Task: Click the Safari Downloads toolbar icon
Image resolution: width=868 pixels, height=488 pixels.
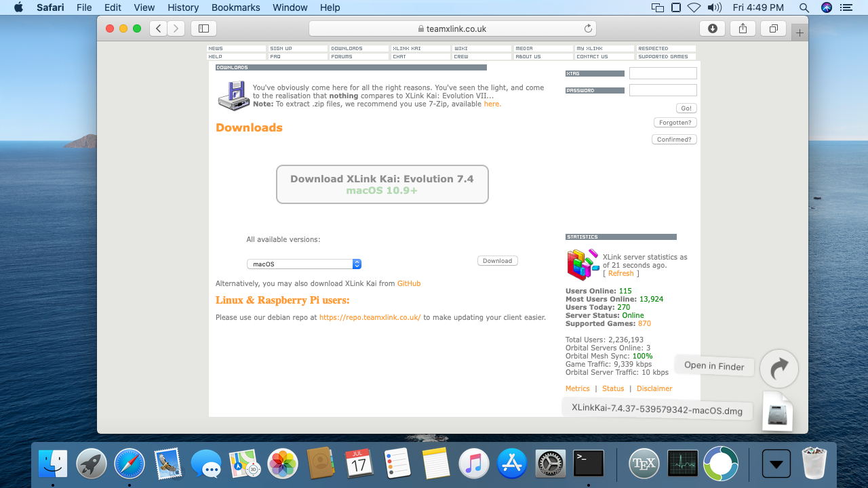Action: click(x=712, y=28)
